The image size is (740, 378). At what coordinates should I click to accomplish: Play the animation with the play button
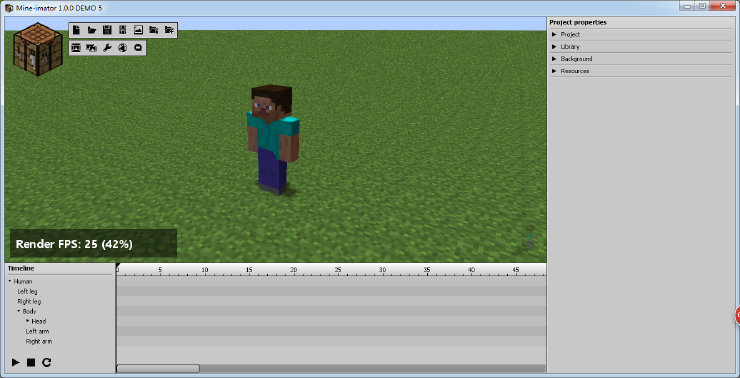pyautogui.click(x=16, y=362)
